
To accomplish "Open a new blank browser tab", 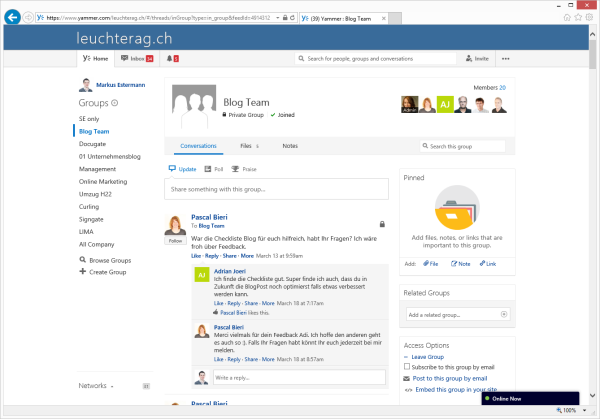I will pyautogui.click(x=395, y=18).
